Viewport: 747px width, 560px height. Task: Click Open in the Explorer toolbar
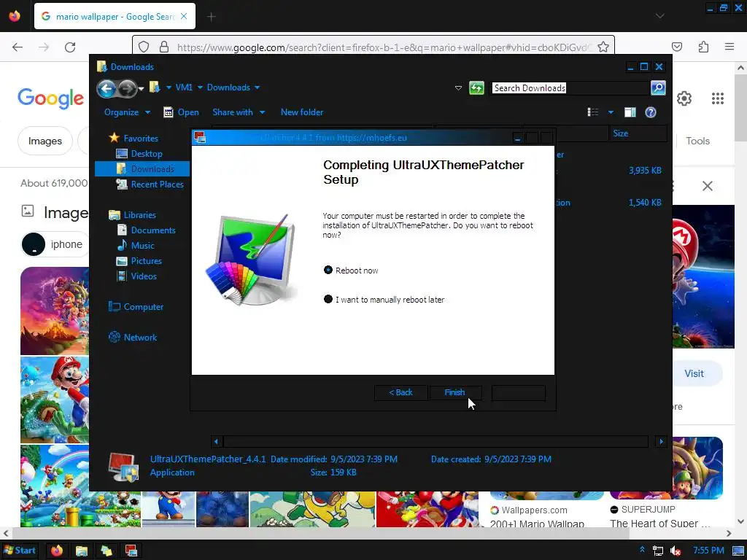[181, 112]
